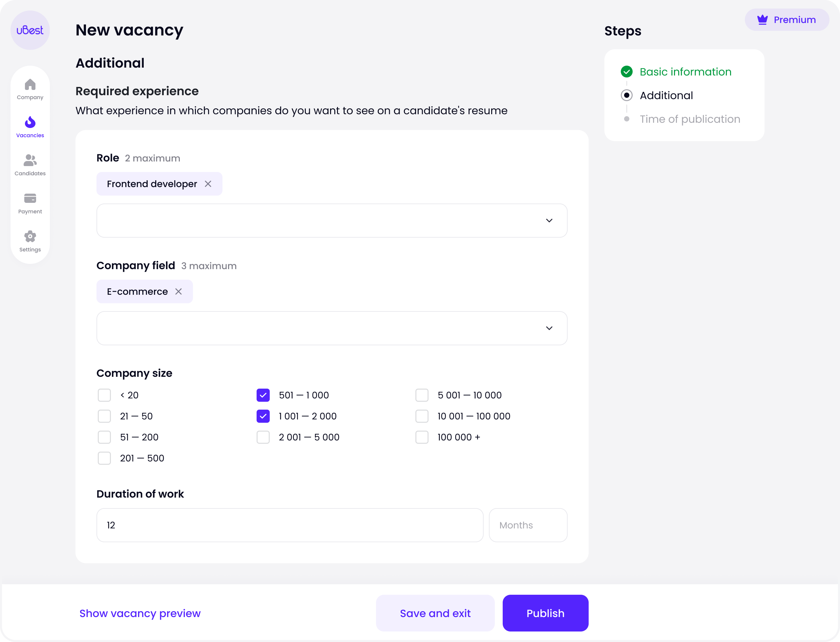Click the crown icon on Premium
840x642 pixels.
[x=763, y=19]
